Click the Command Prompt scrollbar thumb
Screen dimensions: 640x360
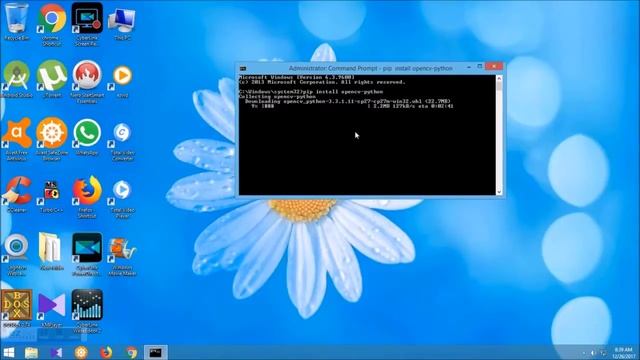click(499, 86)
